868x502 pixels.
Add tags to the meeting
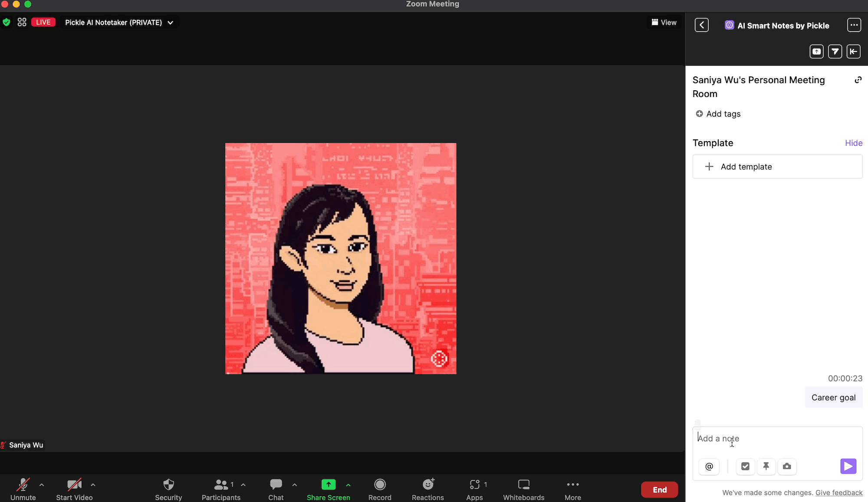718,114
